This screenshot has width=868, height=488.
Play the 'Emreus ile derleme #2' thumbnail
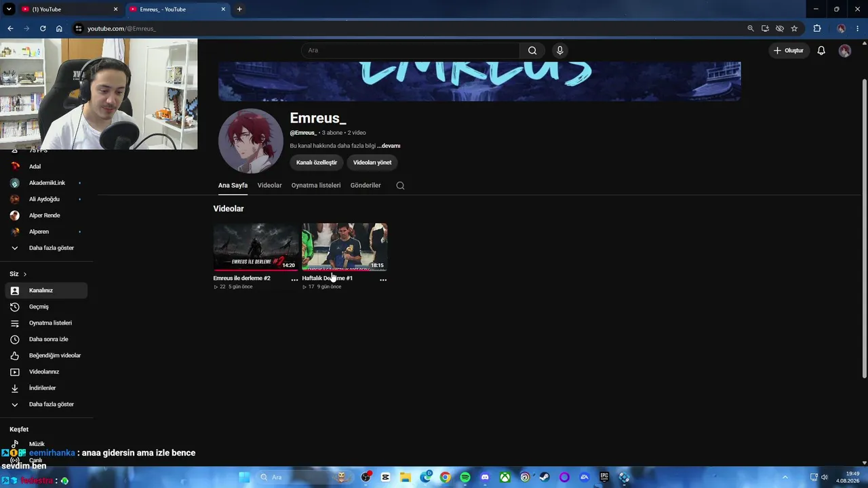click(x=256, y=247)
